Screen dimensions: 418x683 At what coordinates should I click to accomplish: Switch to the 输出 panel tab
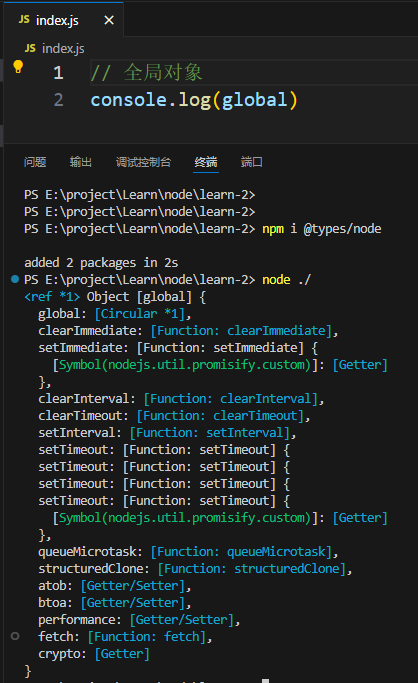81,162
